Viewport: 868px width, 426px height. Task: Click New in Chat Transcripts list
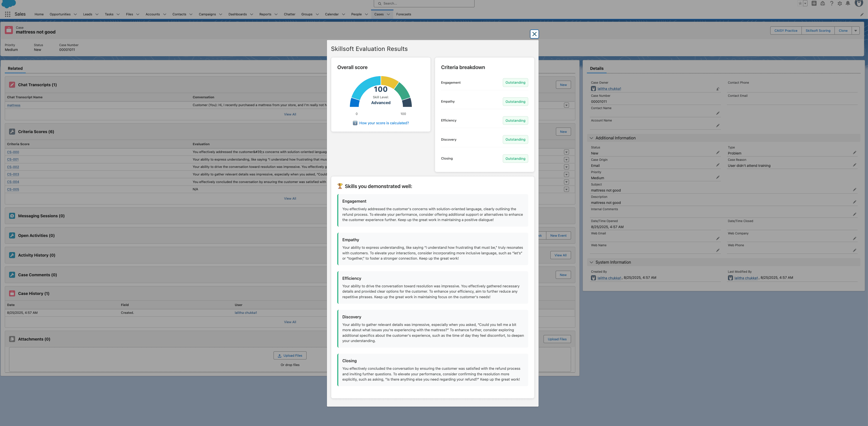[x=563, y=85]
